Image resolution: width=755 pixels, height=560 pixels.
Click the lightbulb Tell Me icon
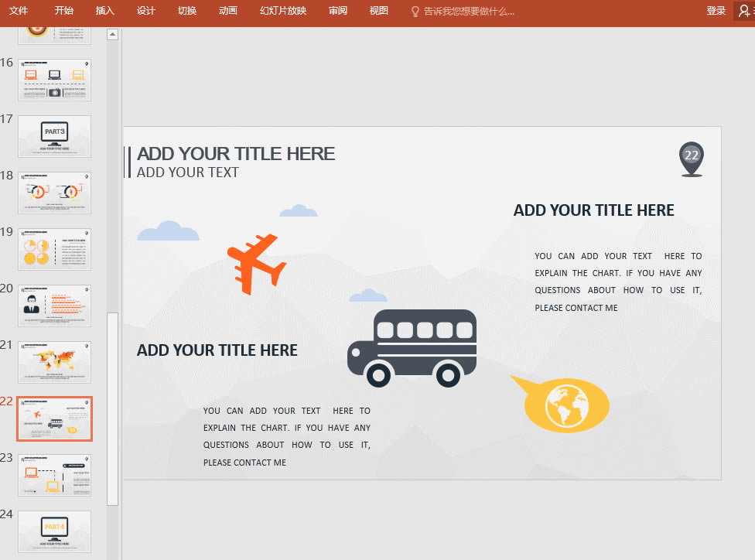[x=415, y=11]
